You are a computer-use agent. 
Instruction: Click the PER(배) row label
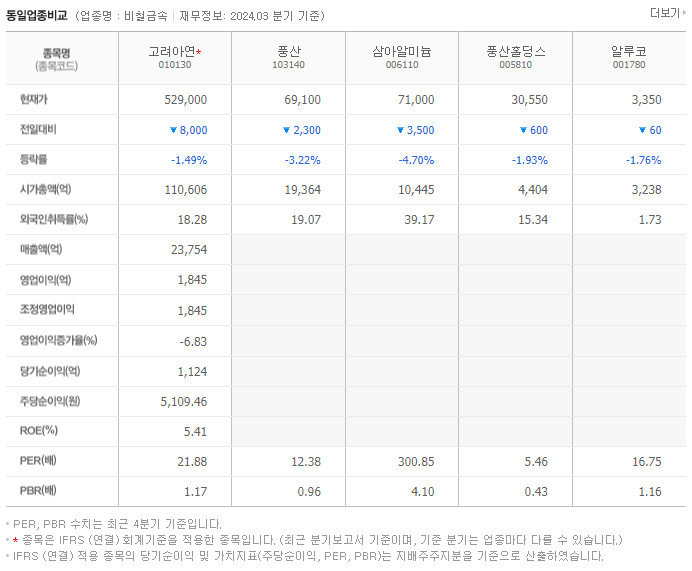(38, 461)
